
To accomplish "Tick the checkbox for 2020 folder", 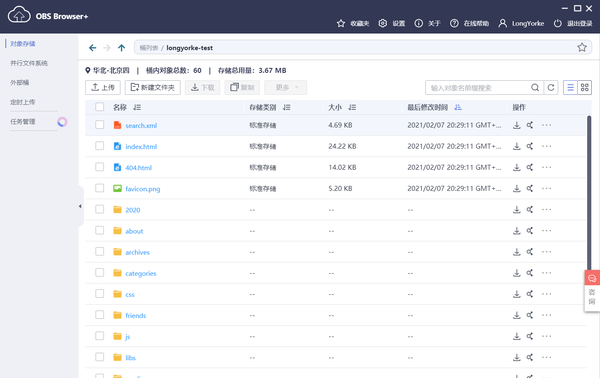I will [99, 209].
